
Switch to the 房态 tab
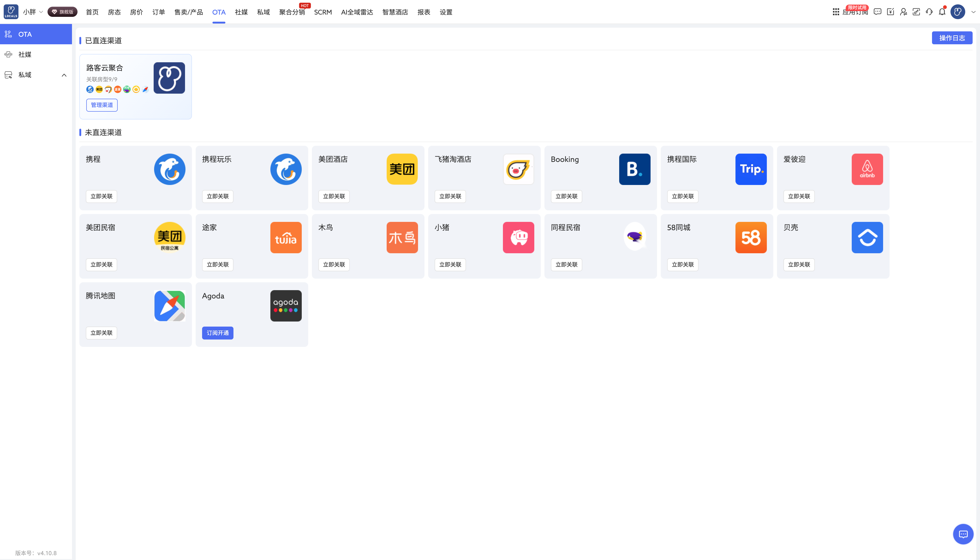click(114, 12)
